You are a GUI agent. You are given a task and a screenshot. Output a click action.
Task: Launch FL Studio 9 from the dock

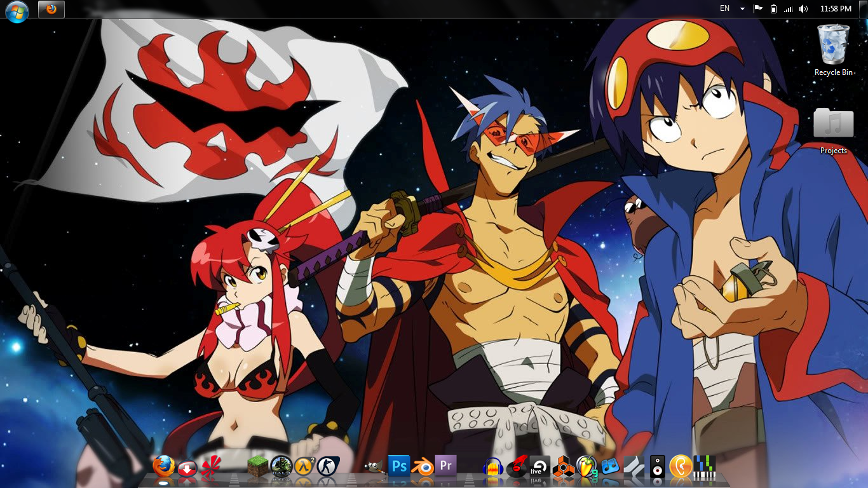coord(587,466)
